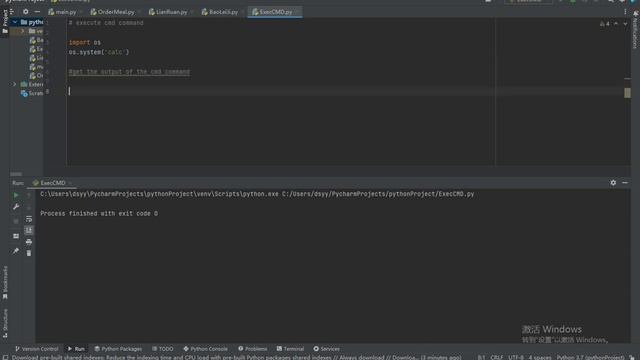Collapse the pythonProject root folder

point(15,22)
